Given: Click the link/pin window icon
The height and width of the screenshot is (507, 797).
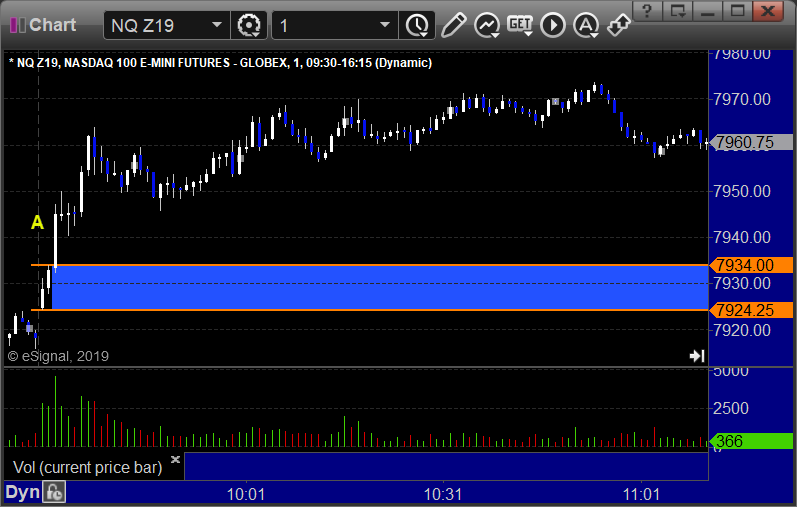Looking at the screenshot, I should click(x=619, y=25).
